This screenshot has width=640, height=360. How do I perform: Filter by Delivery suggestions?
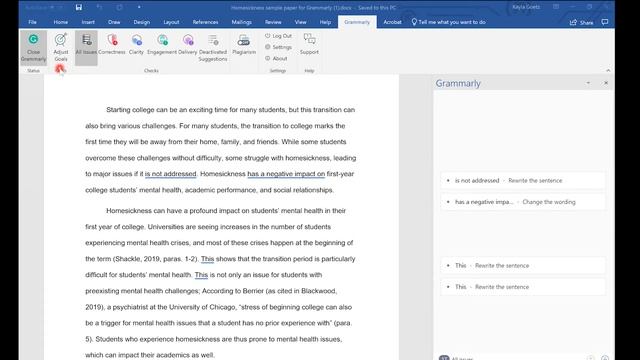point(188,44)
